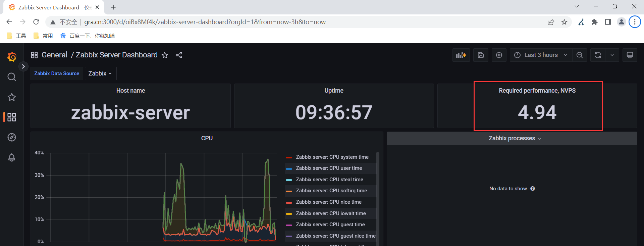Image resolution: width=644 pixels, height=246 pixels.
Task: Open the search dashboards icon
Action: [x=12, y=77]
